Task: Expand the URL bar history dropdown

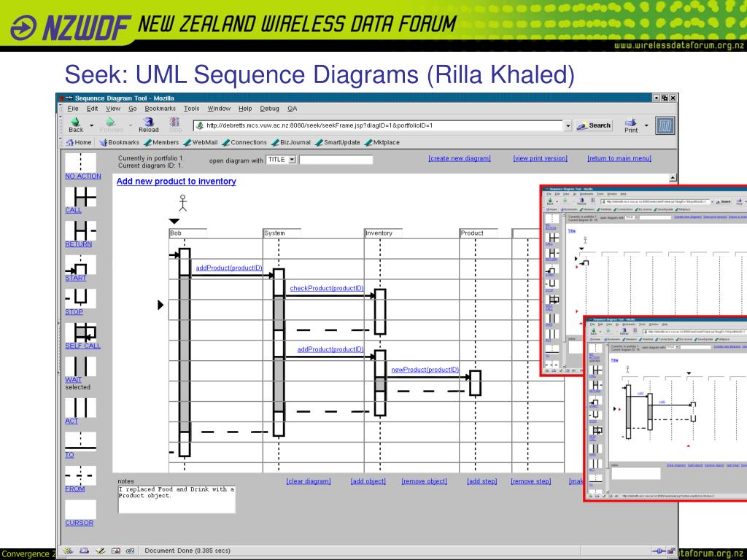Action: (568, 125)
